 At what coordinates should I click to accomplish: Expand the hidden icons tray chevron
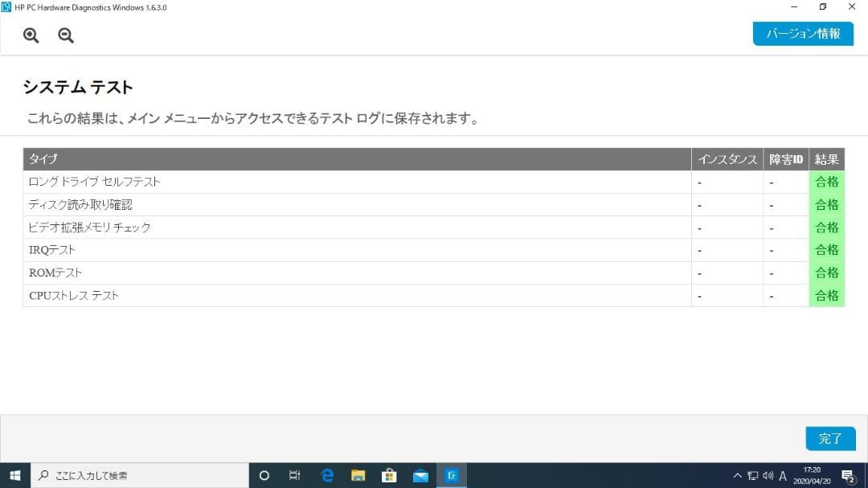point(737,475)
